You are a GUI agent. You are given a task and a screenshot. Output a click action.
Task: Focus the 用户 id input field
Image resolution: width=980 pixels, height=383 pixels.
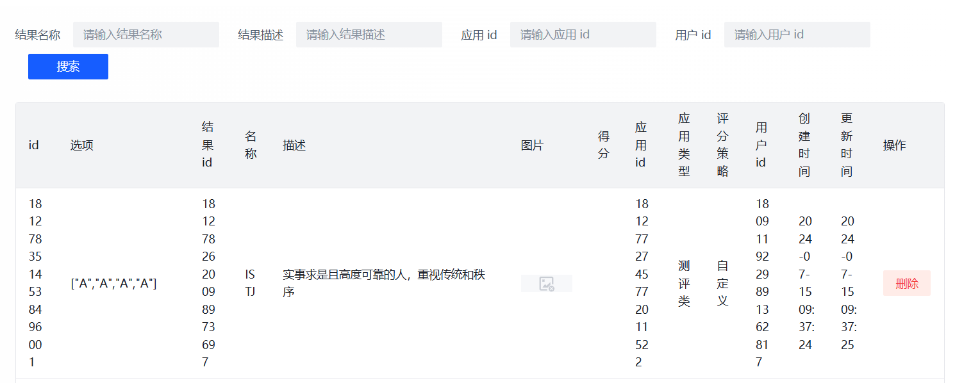797,35
